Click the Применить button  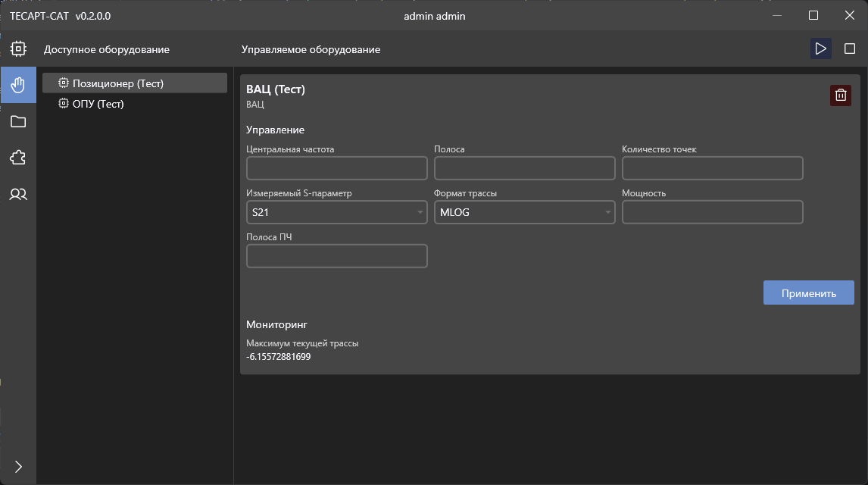tap(808, 293)
